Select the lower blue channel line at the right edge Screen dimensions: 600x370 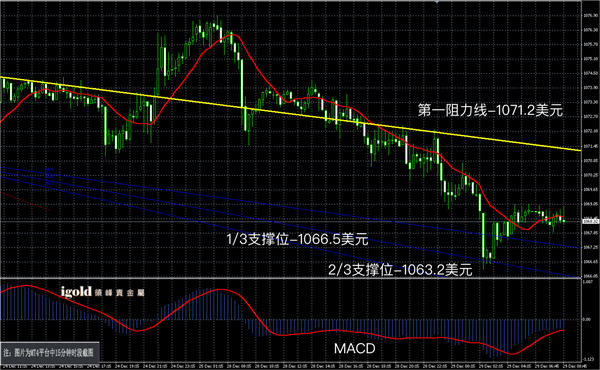tap(574, 275)
